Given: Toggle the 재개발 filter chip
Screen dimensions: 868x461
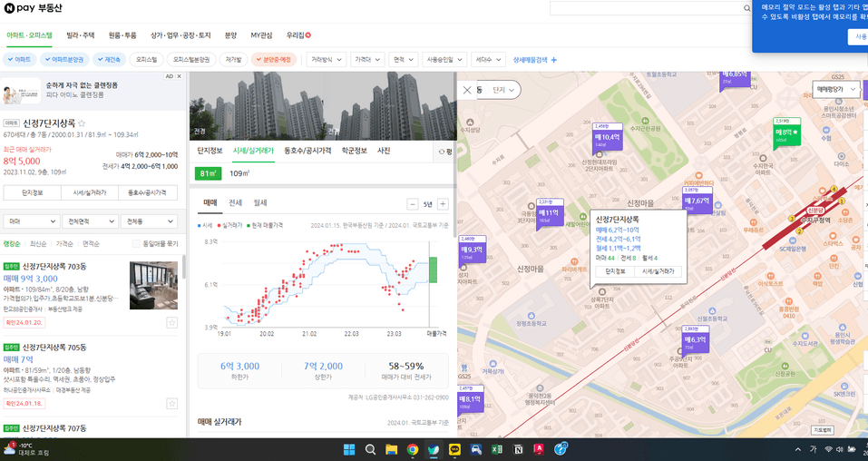Looking at the screenshot, I should pos(234,59).
